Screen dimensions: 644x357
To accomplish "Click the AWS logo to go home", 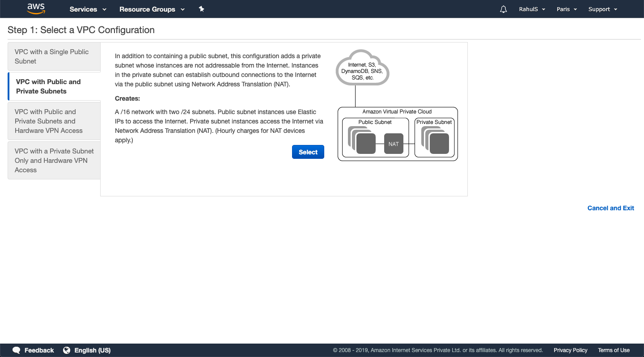I will click(x=36, y=9).
